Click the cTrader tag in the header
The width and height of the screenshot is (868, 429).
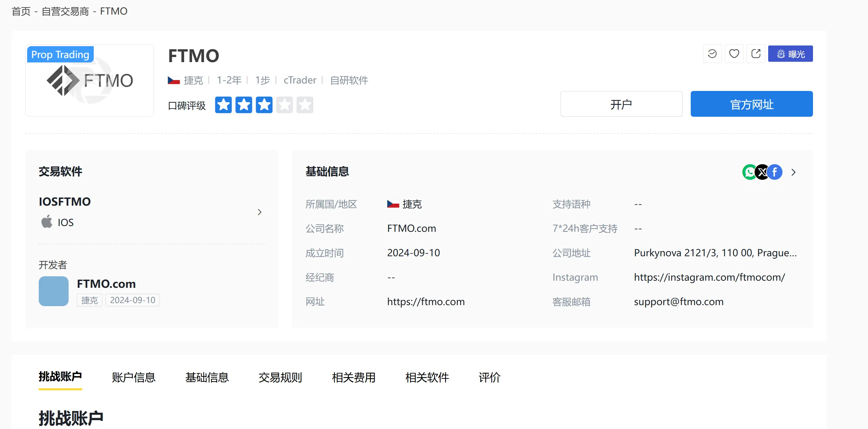[x=300, y=80]
